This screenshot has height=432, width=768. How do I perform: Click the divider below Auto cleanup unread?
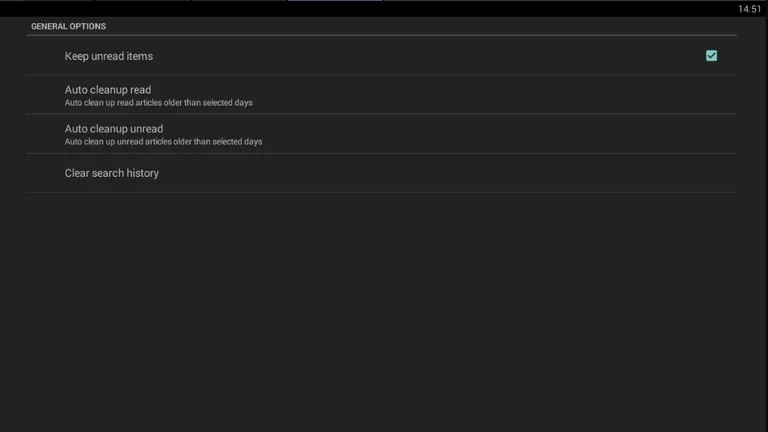coord(380,153)
